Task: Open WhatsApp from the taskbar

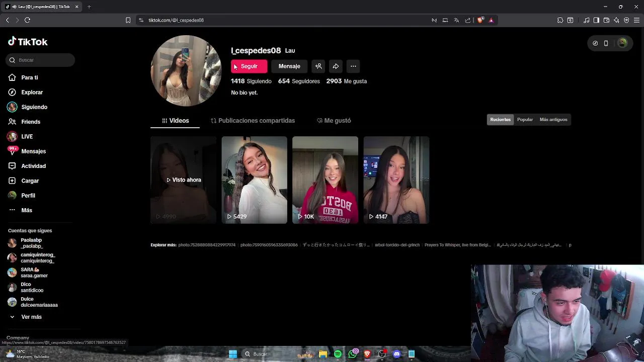Action: pyautogui.click(x=353, y=354)
